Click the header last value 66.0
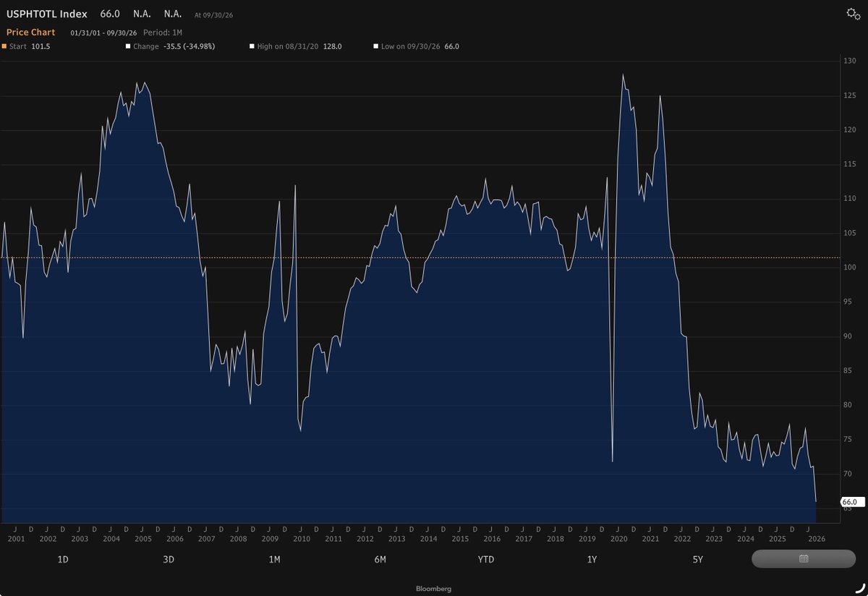The height and width of the screenshot is (596, 868). [110, 14]
